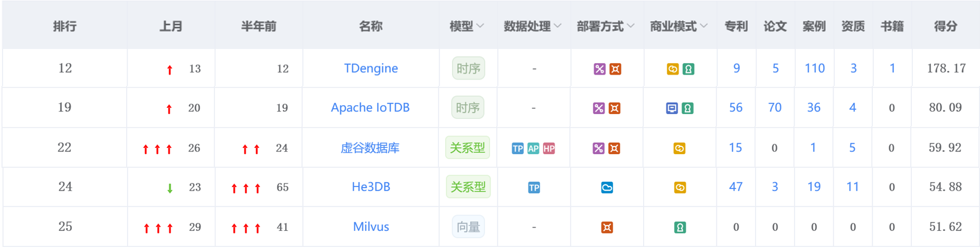Viewport: 980px width, 249px height.
Task: Click Milvus's green business model icon
Action: pyautogui.click(x=680, y=227)
